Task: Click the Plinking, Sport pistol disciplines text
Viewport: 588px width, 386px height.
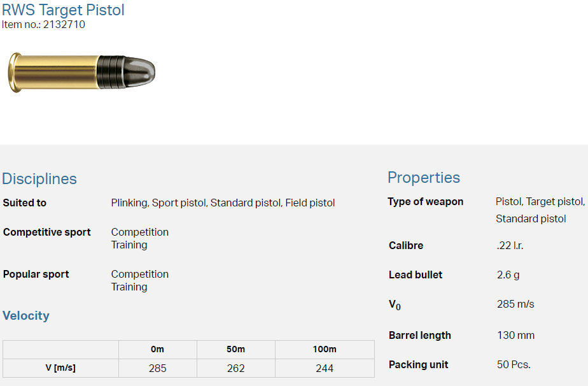Action: pyautogui.click(x=223, y=203)
